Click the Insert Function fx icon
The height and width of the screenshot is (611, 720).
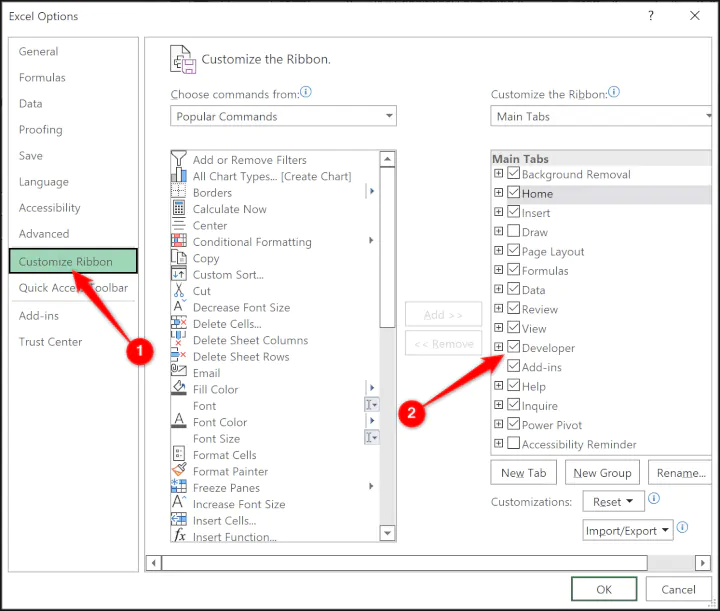(180, 535)
